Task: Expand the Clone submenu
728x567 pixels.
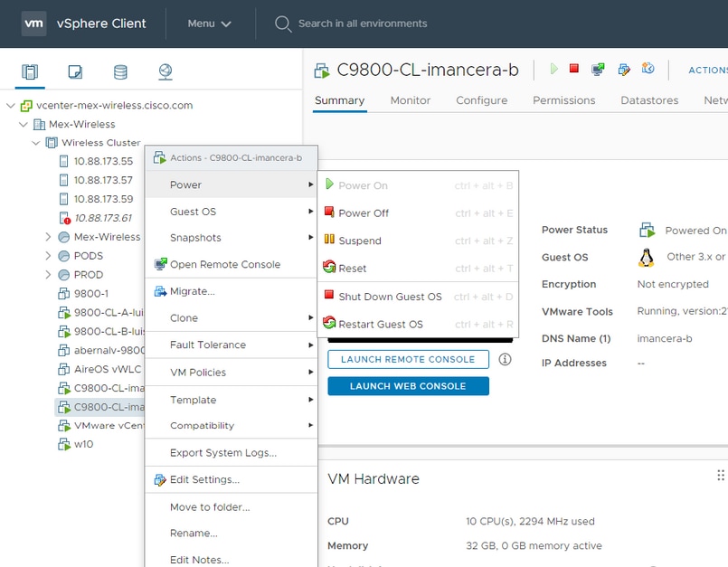Action: pos(232,318)
